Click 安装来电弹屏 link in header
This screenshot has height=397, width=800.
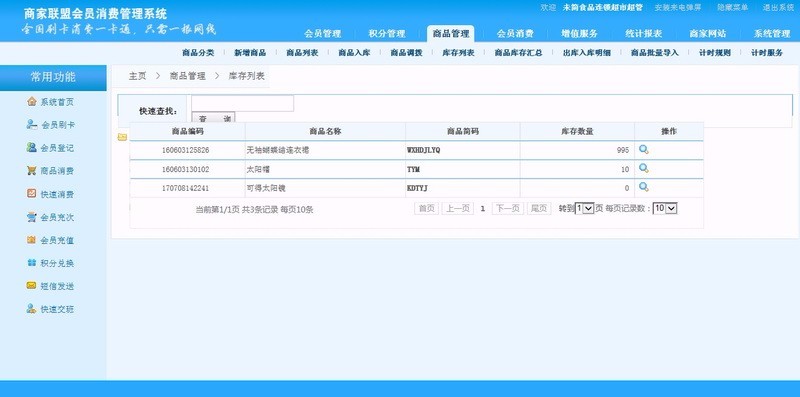tap(678, 7)
